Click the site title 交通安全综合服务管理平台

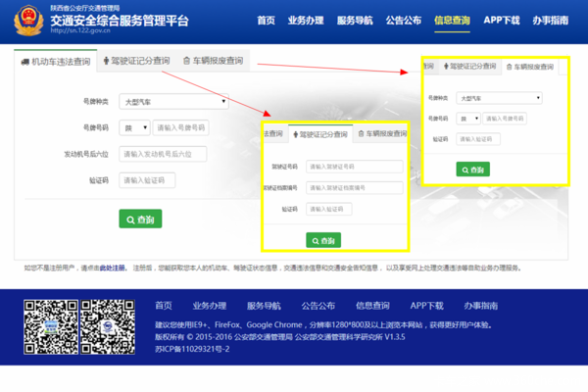tap(120, 21)
